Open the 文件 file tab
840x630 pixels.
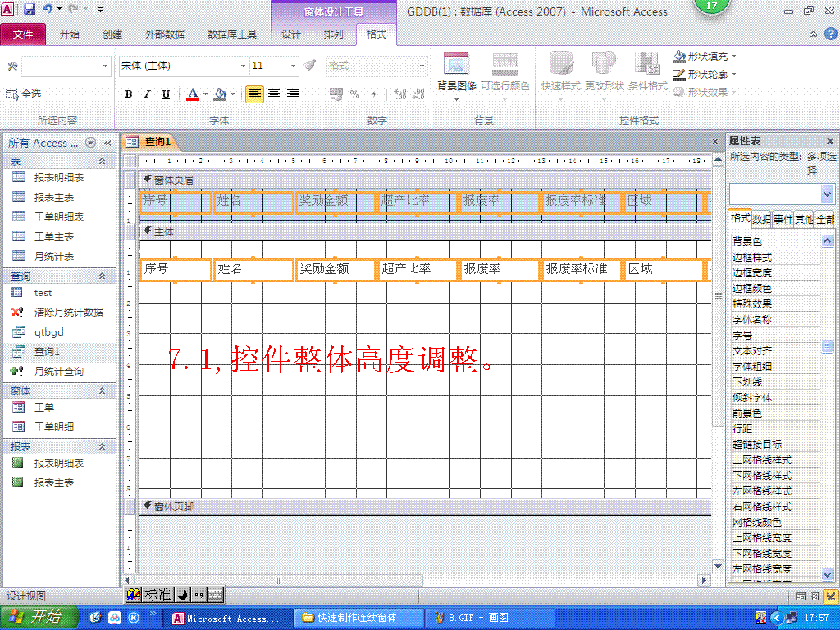coord(23,34)
